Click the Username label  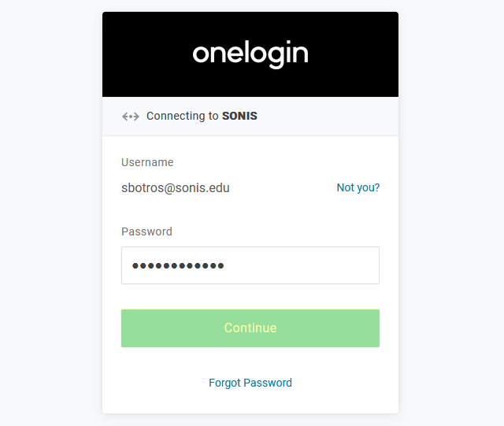[147, 162]
